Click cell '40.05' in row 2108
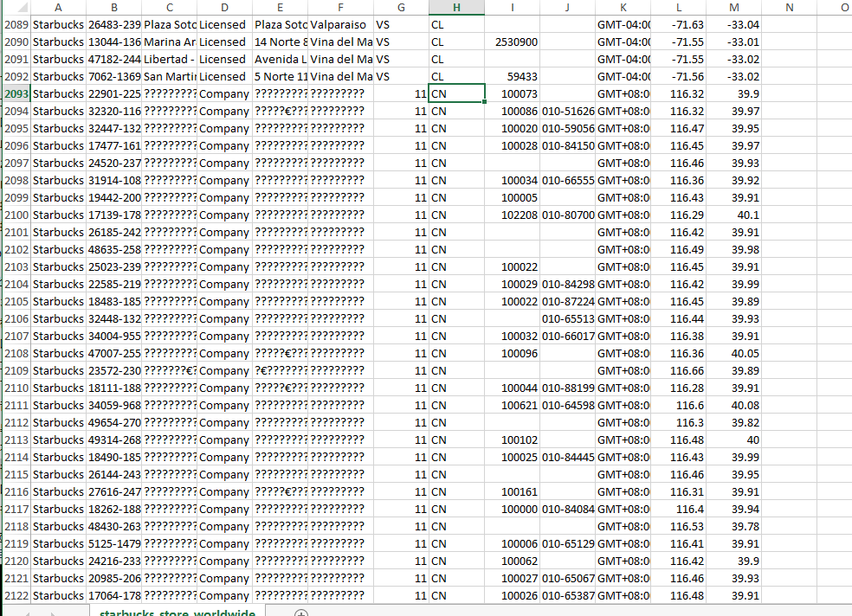The height and width of the screenshot is (616, 852). pyautogui.click(x=733, y=353)
